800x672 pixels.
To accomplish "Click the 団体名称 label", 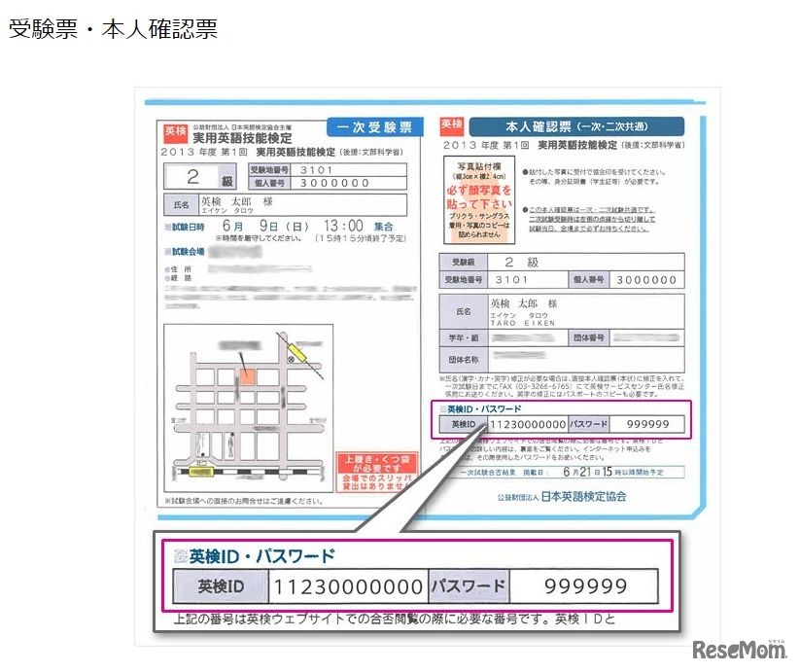I will point(464,360).
